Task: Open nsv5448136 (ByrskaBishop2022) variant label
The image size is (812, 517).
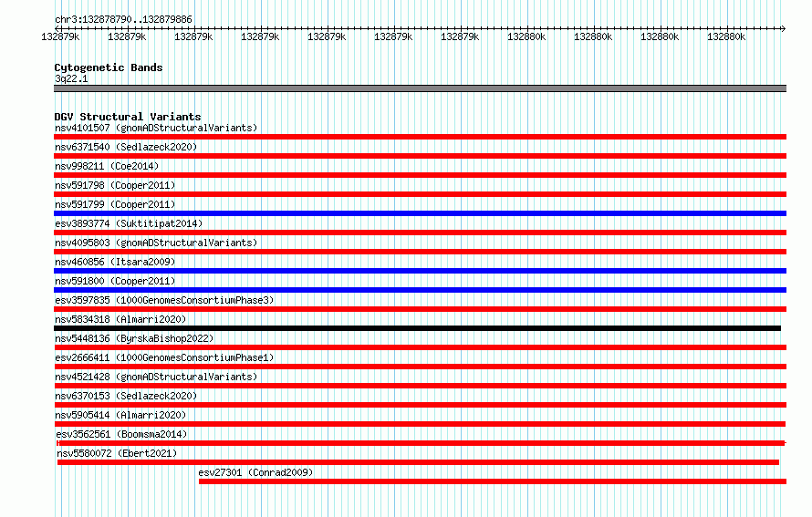Action: point(134,338)
